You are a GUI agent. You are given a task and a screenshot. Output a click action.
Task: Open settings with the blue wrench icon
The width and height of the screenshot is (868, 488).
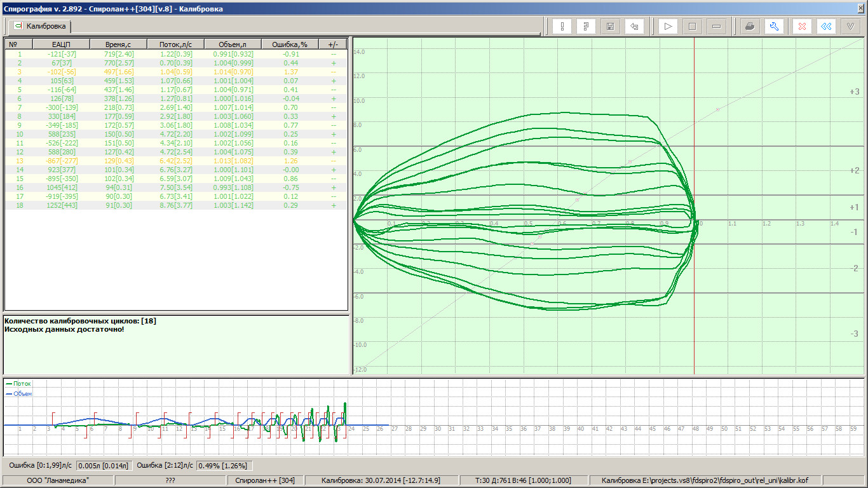coord(774,27)
